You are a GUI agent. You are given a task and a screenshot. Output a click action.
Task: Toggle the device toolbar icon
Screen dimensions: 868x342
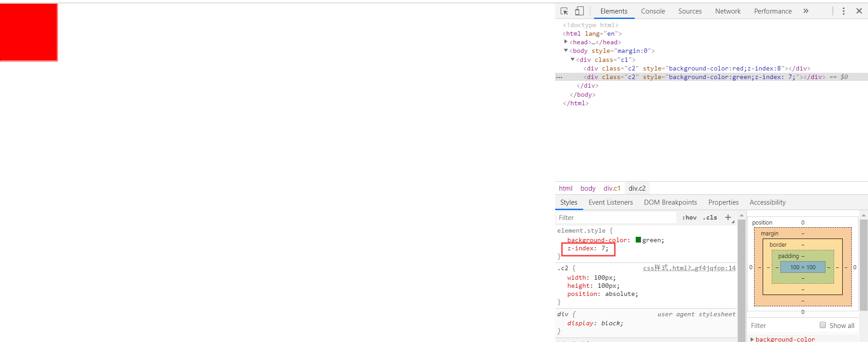[579, 11]
